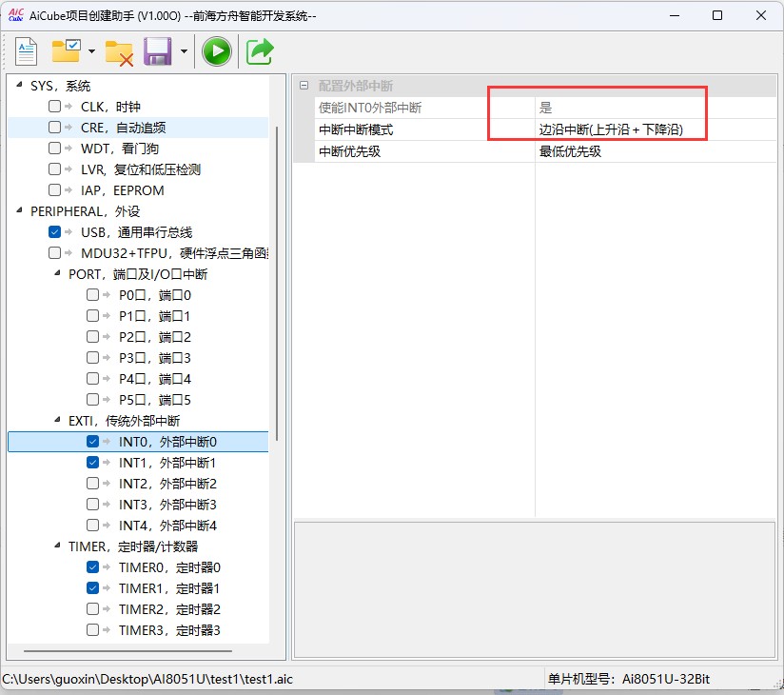
Task: Open the dropdown arrow beside open-project folder
Action: coord(91,51)
